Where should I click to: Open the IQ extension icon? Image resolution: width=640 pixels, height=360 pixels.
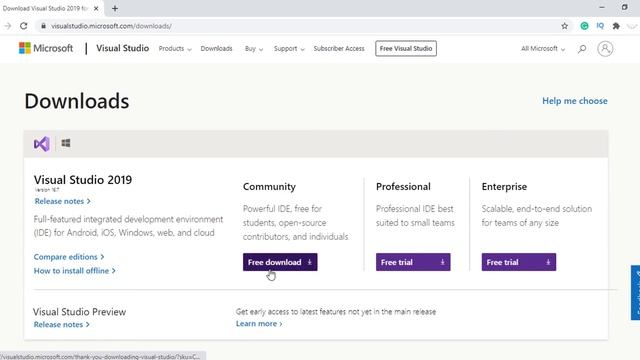[x=600, y=26]
